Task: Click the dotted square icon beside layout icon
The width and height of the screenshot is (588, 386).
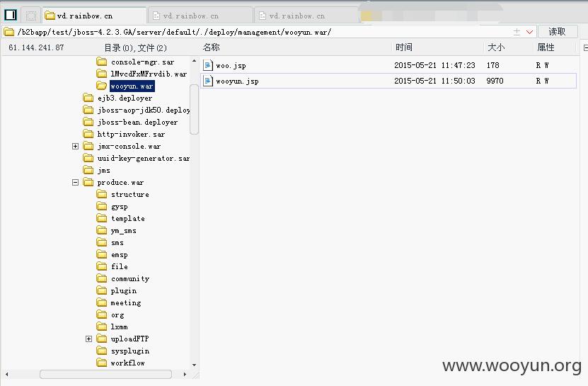Action: click(31, 16)
